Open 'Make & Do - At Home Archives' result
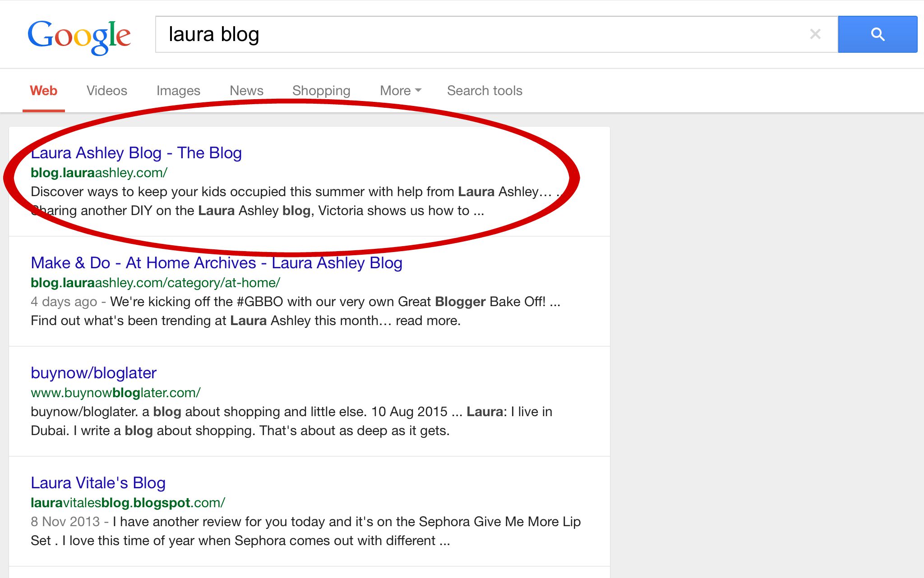The image size is (924, 578). (x=217, y=263)
